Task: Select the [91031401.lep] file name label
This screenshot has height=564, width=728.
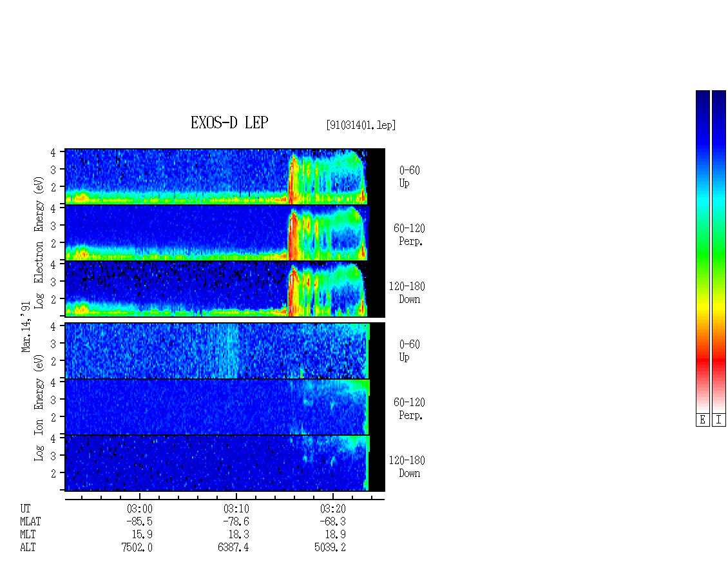Action: coord(361,125)
